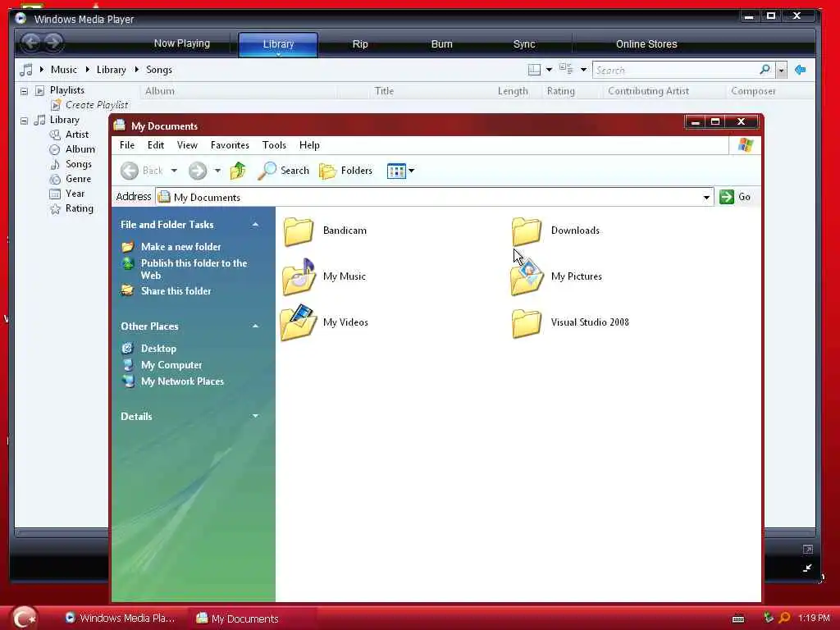Switch to the Sync tab

click(524, 44)
